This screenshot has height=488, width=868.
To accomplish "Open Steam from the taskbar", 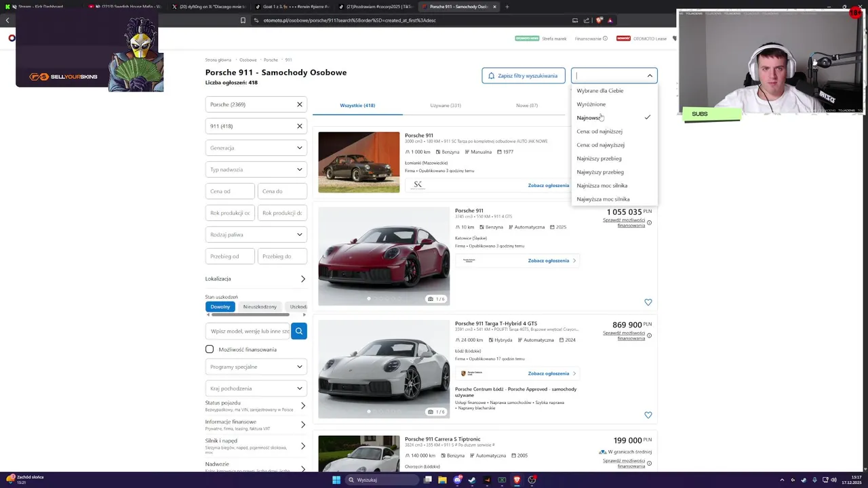I will [x=472, y=480].
